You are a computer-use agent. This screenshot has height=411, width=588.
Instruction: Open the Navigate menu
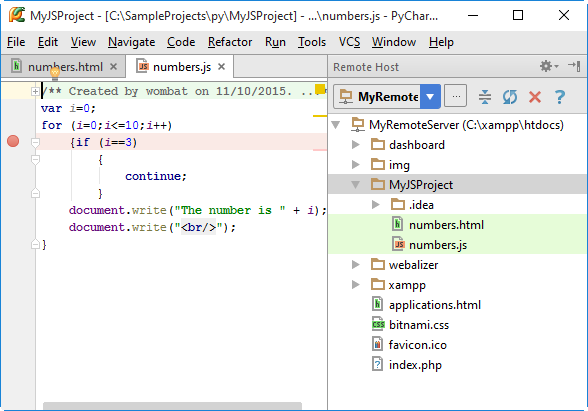coord(132,42)
